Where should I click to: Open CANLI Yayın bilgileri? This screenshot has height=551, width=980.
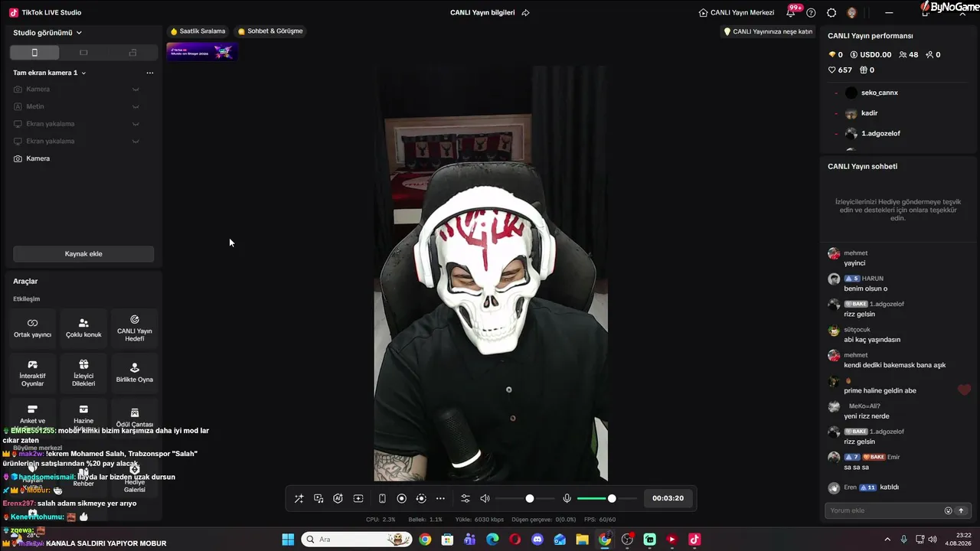point(482,12)
